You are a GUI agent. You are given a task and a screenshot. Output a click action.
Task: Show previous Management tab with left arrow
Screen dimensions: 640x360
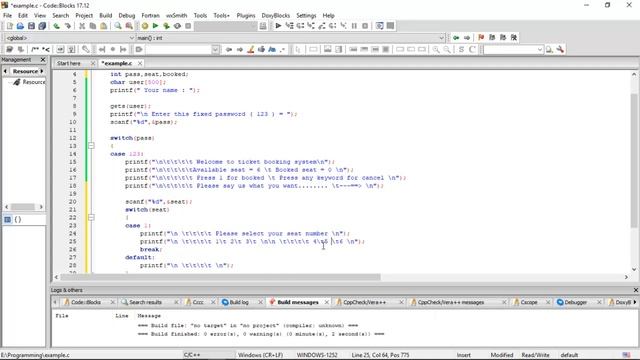(5, 71)
